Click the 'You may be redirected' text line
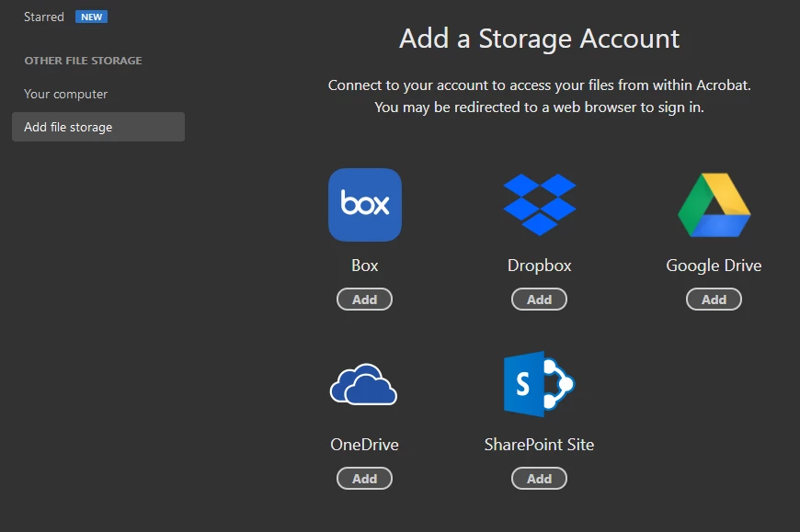800x532 pixels. [x=539, y=108]
